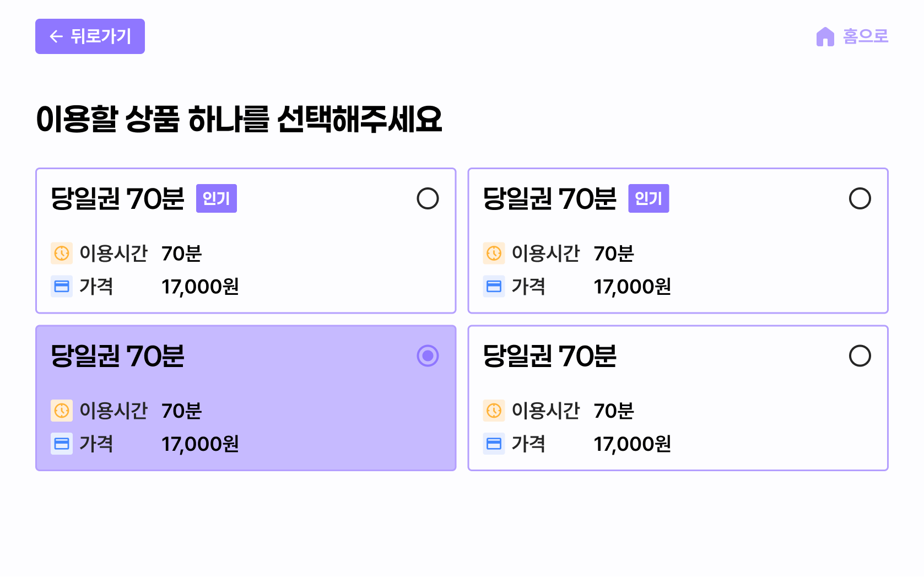Click the 당일권 70분 title in bottom-right card
924x577 pixels.
549,356
